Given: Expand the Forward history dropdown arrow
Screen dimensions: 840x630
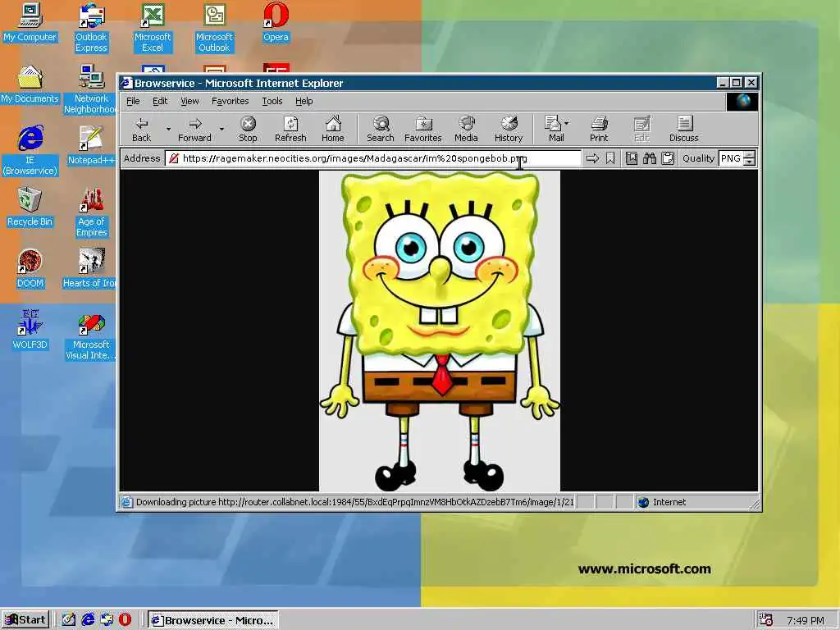Looking at the screenshot, I should pyautogui.click(x=221, y=129).
